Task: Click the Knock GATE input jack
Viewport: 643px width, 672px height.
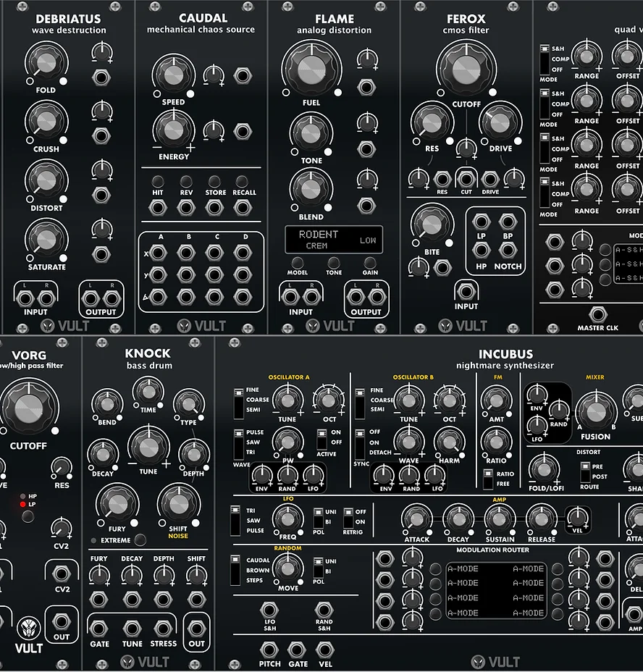Action: 98,629
